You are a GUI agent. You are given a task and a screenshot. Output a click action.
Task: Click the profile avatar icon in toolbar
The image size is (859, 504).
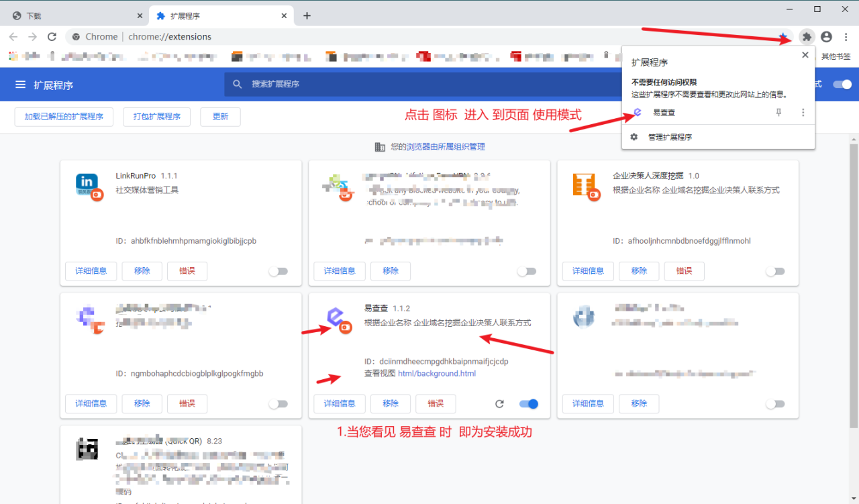click(x=827, y=36)
